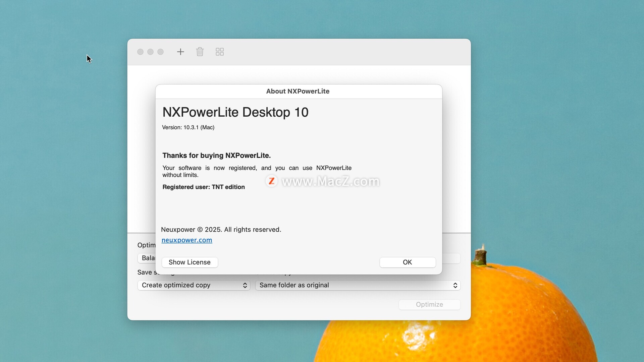Image resolution: width=644 pixels, height=362 pixels.
Task: Click the window minimize button
Action: tap(151, 52)
